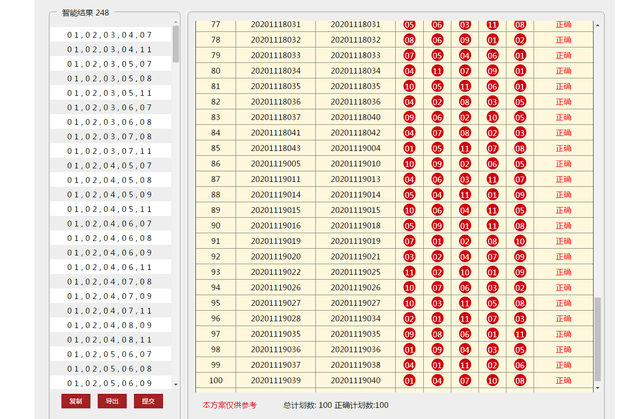Click the 提交 (submit) button
The image size is (640, 419).
pos(148,401)
